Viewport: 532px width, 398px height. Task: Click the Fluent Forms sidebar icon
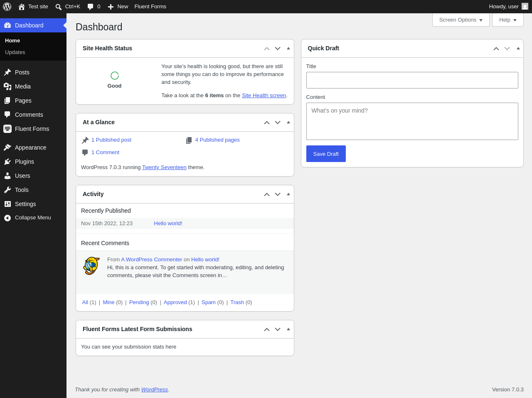tap(7, 129)
